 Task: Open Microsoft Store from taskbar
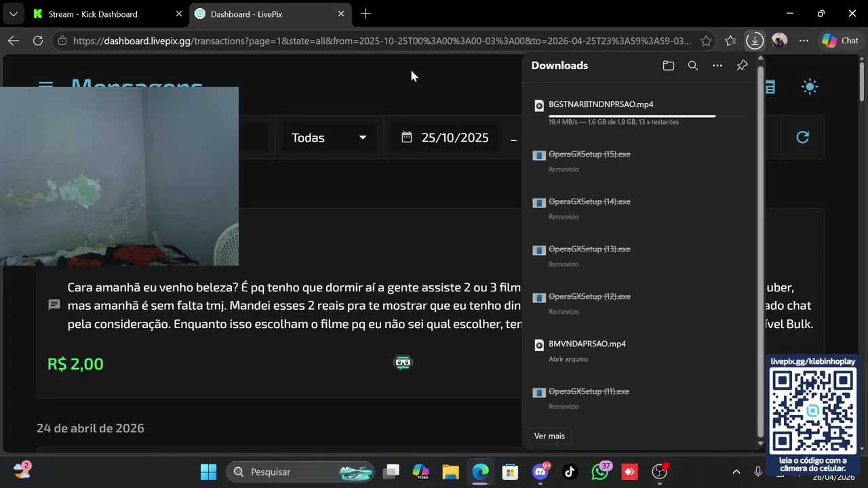click(x=510, y=472)
